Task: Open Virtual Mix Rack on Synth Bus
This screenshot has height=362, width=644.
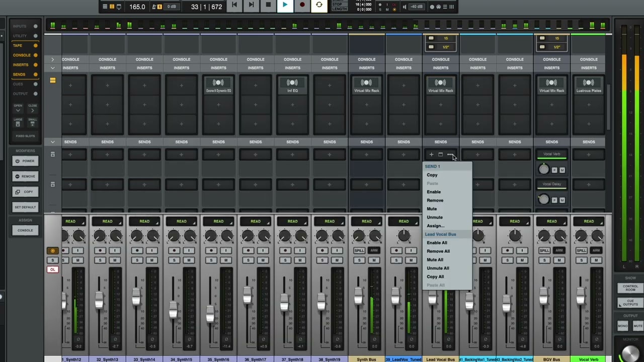Action: pyautogui.click(x=366, y=85)
